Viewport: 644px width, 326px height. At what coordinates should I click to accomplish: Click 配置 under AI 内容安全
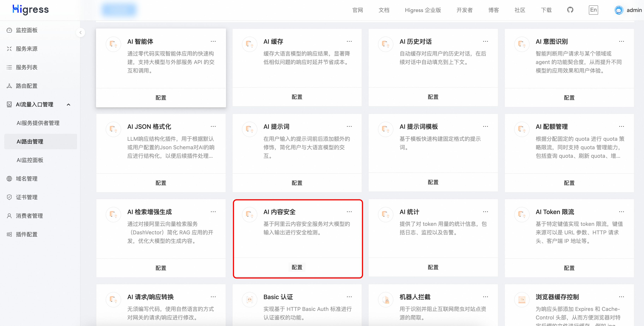coord(297,267)
